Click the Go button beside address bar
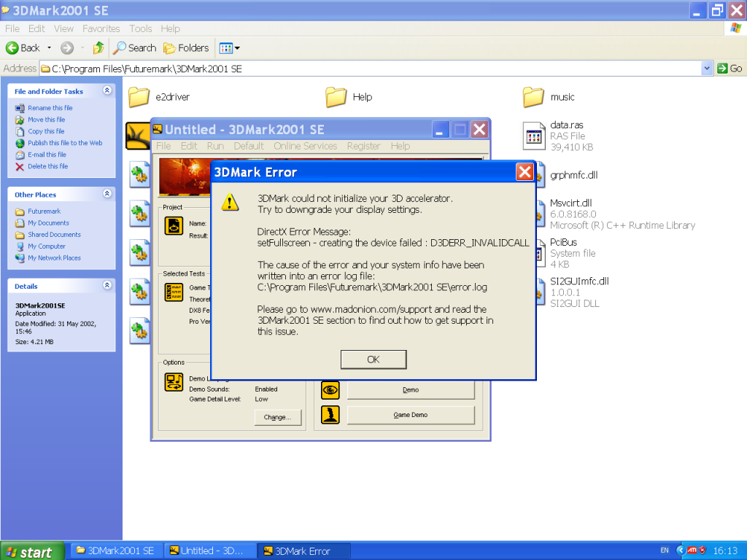 [x=729, y=69]
